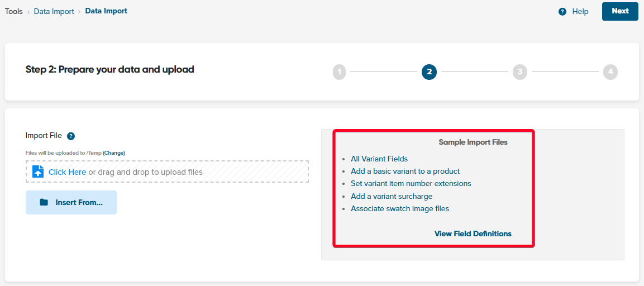Open View Field Definitions link

[x=473, y=234]
